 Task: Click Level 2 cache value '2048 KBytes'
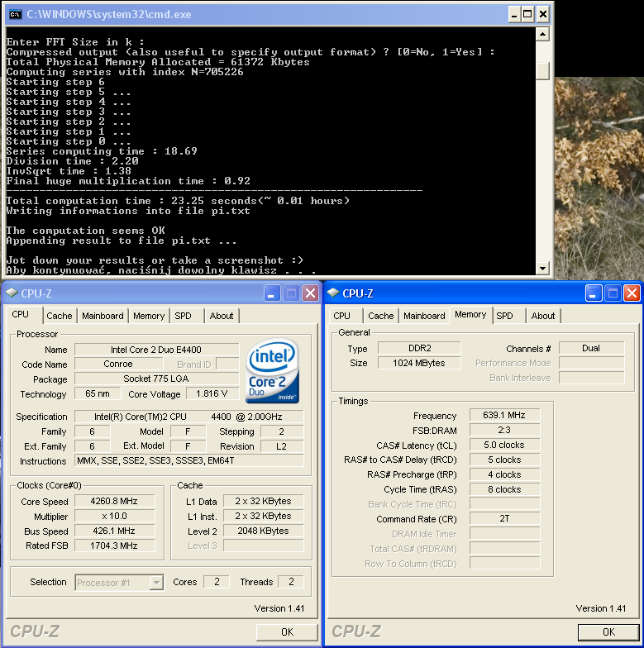pos(263,531)
